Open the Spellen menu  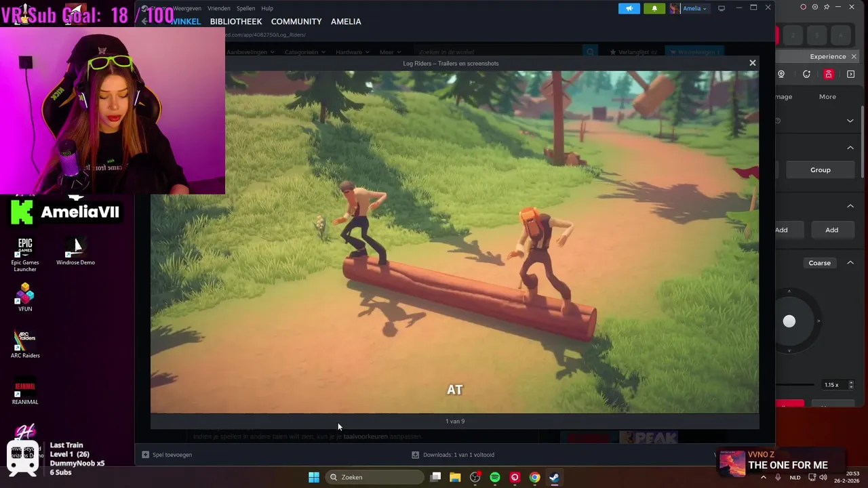(x=245, y=8)
